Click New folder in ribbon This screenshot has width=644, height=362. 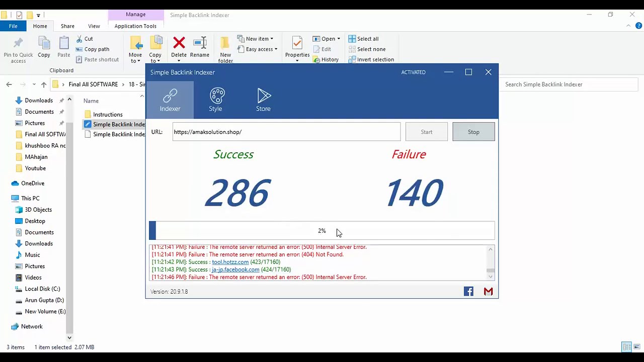pos(225,50)
